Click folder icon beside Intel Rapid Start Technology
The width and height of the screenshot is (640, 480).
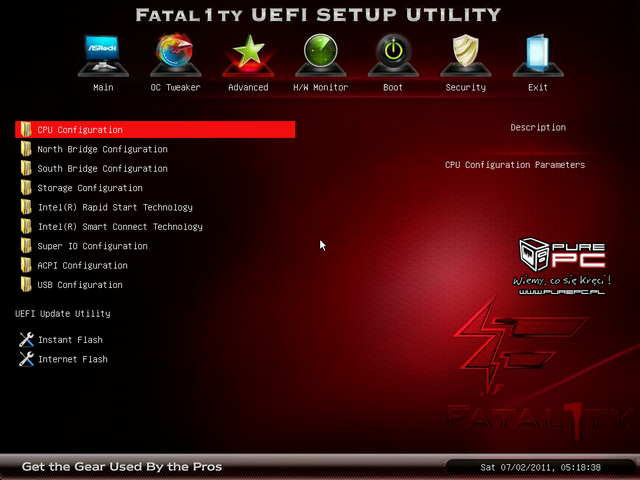click(x=26, y=207)
